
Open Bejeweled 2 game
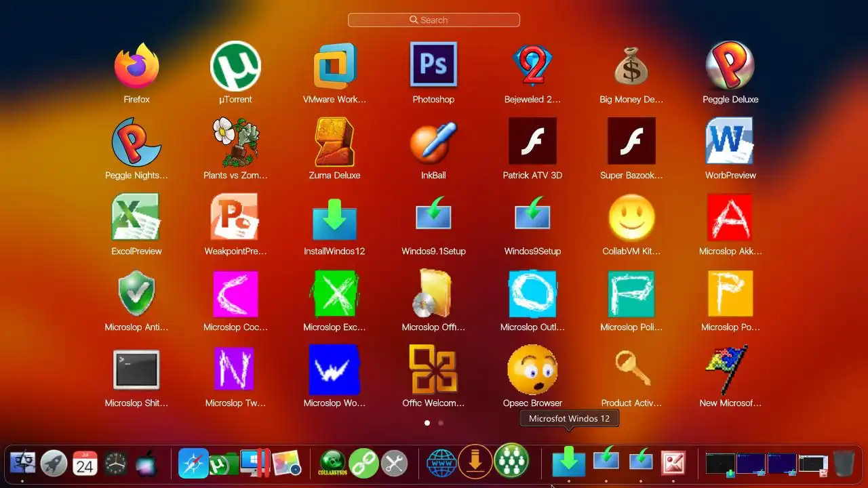coord(532,66)
